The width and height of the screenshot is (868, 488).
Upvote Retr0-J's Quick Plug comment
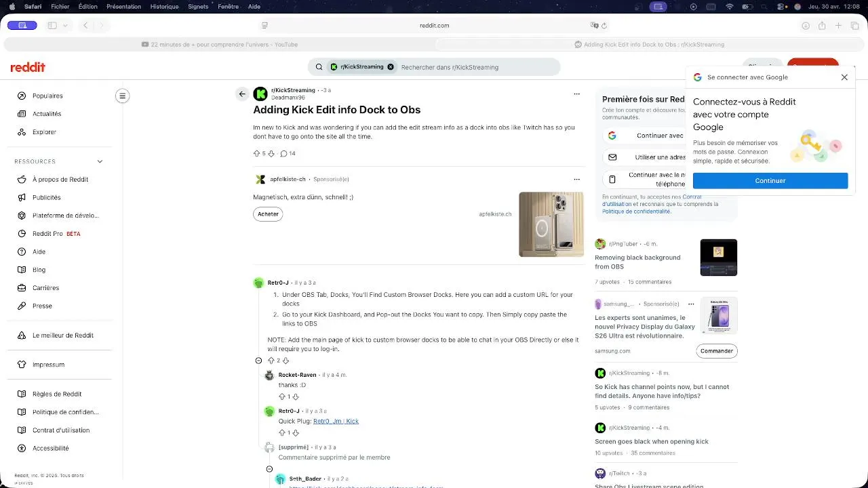282,432
